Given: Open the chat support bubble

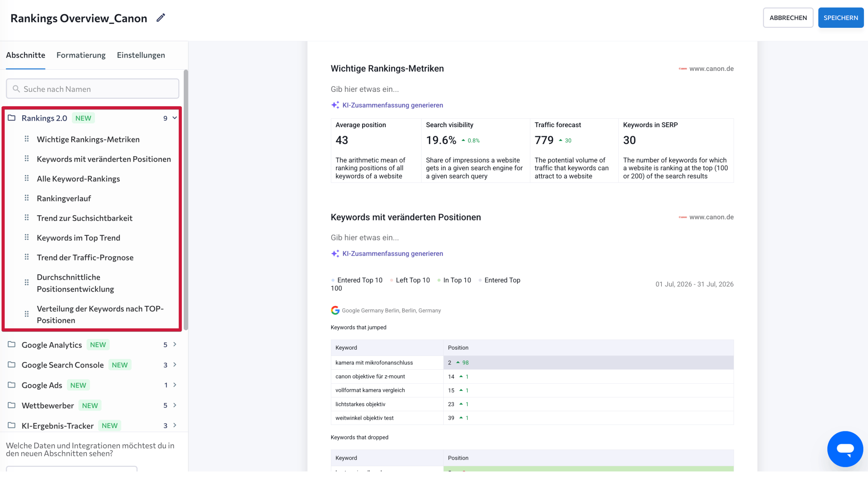Looking at the screenshot, I should [x=845, y=449].
